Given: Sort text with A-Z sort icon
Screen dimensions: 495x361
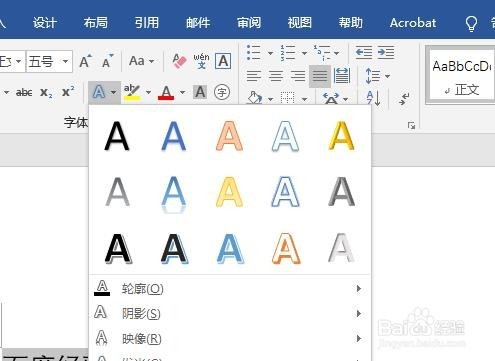Looking at the screenshot, I should pyautogui.click(x=373, y=99).
